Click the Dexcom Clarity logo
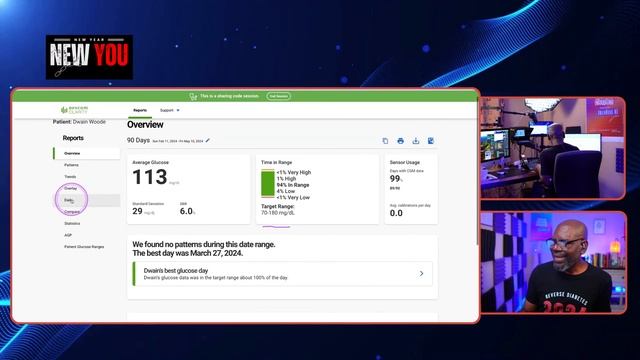 coord(74,110)
